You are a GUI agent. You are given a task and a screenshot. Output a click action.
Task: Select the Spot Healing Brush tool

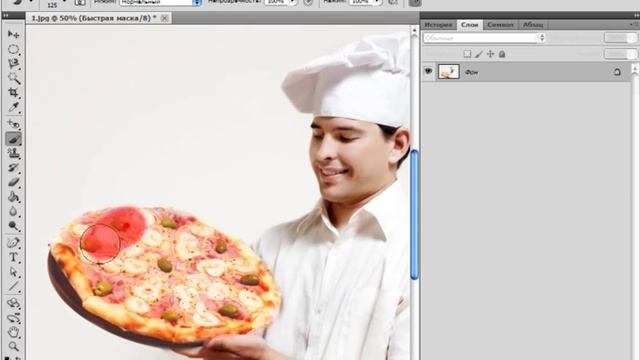pyautogui.click(x=13, y=124)
